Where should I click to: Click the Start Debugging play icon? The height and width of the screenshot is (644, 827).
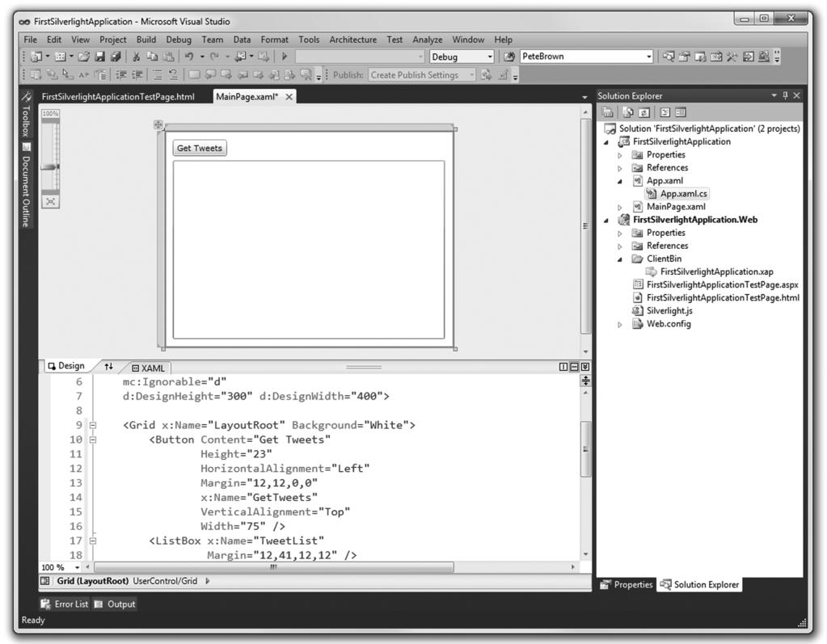pyautogui.click(x=285, y=57)
